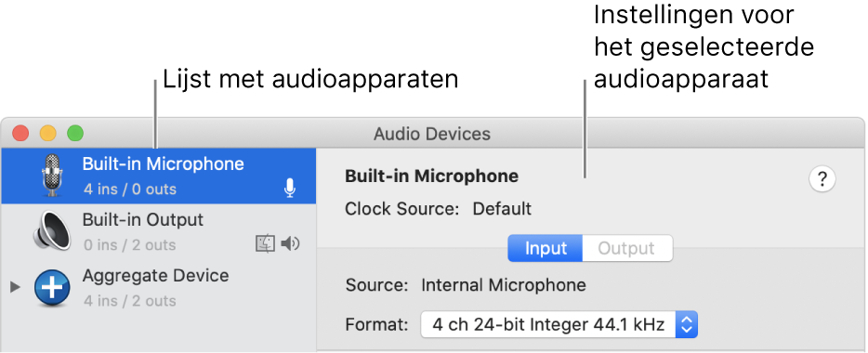Switch to the Output tab
Image resolution: width=868 pixels, height=353 pixels.
[x=627, y=248]
